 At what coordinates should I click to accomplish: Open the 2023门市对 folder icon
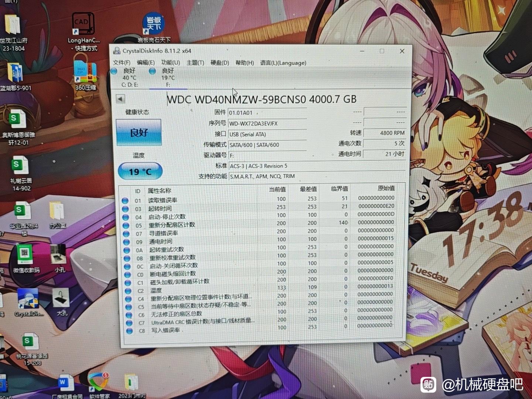point(131,386)
